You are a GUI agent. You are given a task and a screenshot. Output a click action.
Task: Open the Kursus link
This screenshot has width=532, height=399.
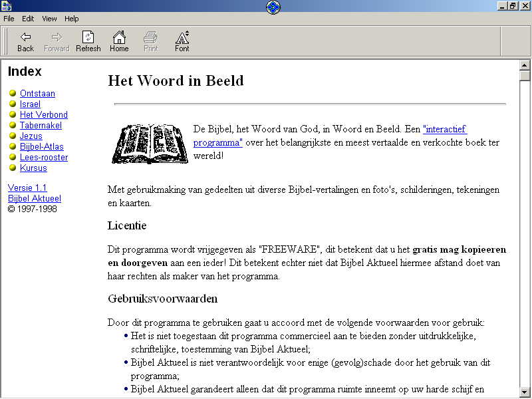coord(33,168)
